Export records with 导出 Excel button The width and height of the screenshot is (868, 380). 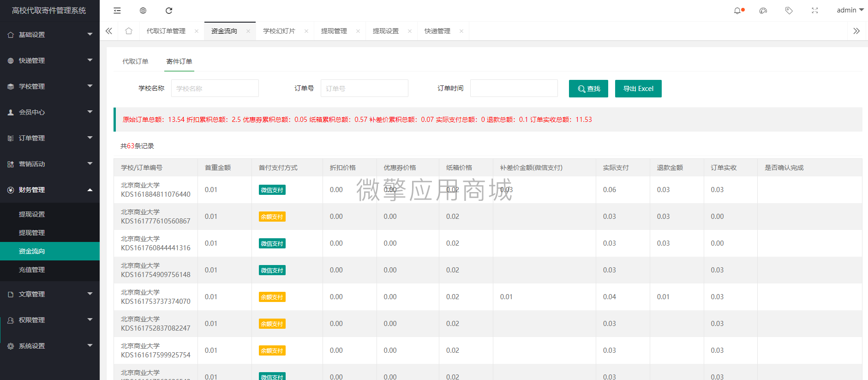click(x=638, y=89)
